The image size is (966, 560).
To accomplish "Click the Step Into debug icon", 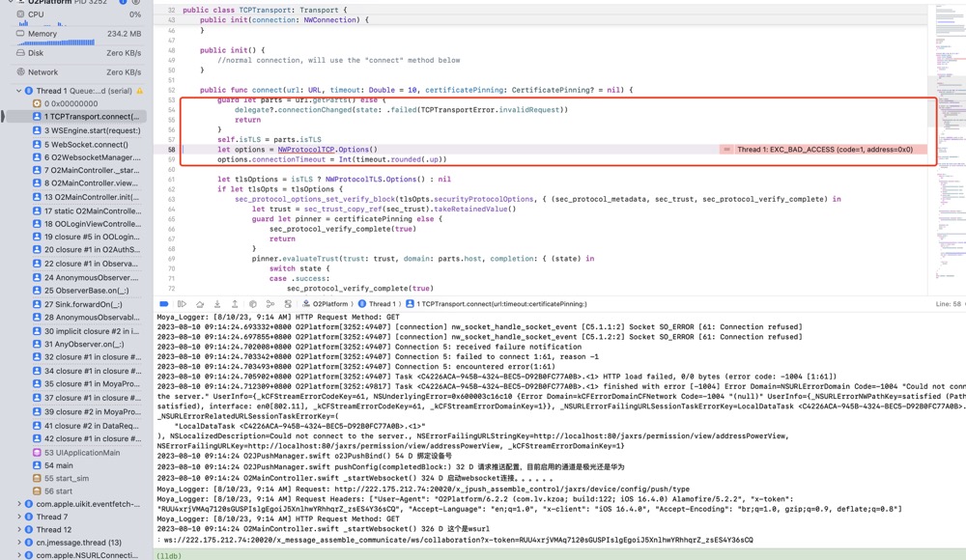I will pos(217,304).
